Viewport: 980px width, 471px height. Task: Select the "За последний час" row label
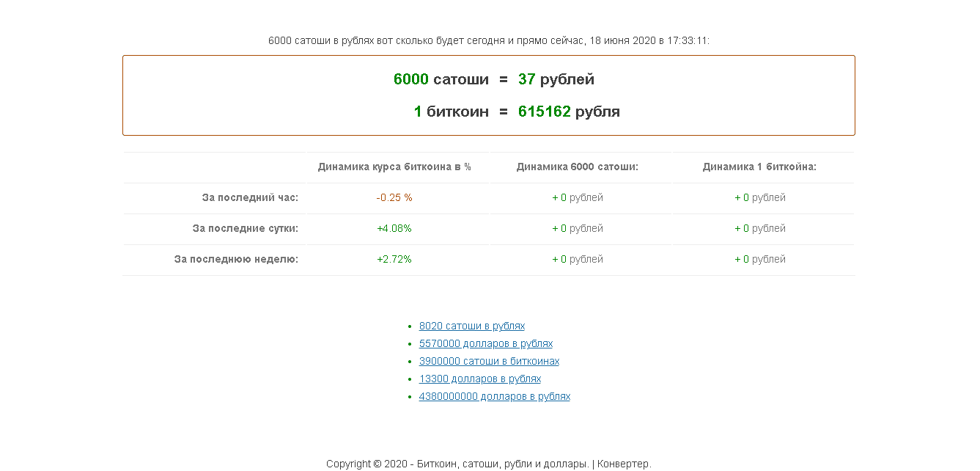[x=250, y=198]
